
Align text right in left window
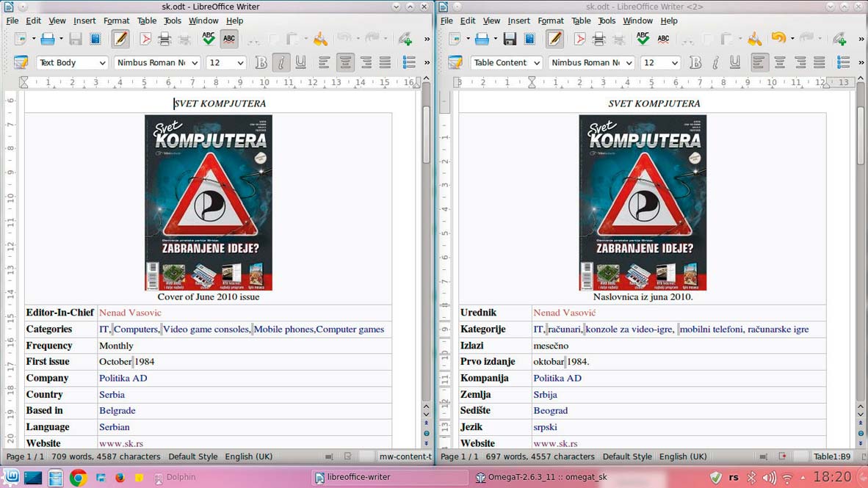(x=366, y=62)
